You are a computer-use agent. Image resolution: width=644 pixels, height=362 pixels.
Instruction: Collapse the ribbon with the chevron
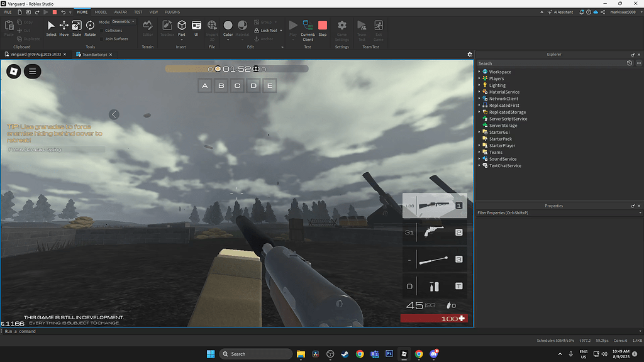pyautogui.click(x=541, y=12)
